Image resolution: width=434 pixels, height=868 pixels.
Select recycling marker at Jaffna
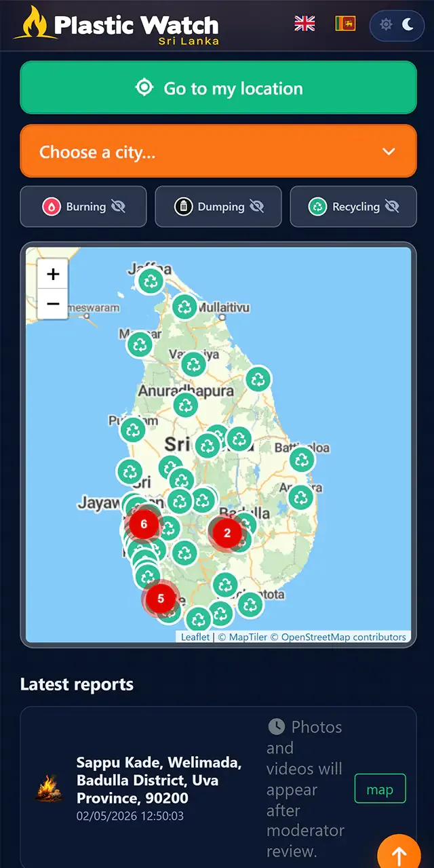pyautogui.click(x=151, y=281)
